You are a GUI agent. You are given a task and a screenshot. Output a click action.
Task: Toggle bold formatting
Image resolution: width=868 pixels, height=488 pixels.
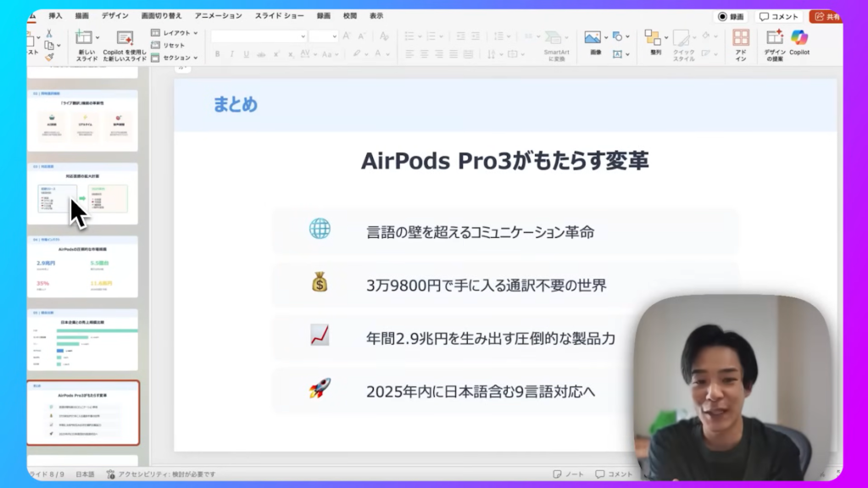pyautogui.click(x=218, y=54)
